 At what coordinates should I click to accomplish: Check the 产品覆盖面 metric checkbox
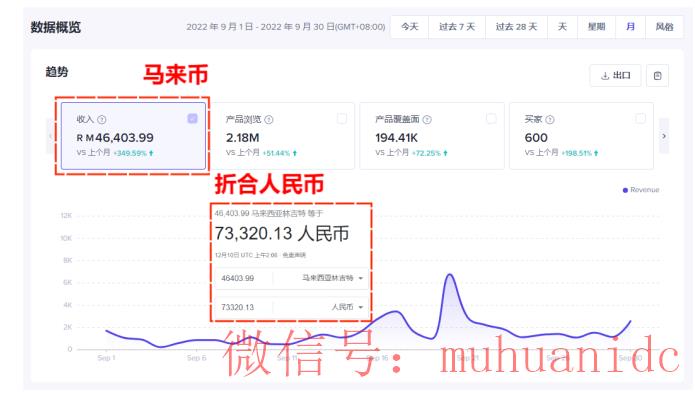coord(491,118)
